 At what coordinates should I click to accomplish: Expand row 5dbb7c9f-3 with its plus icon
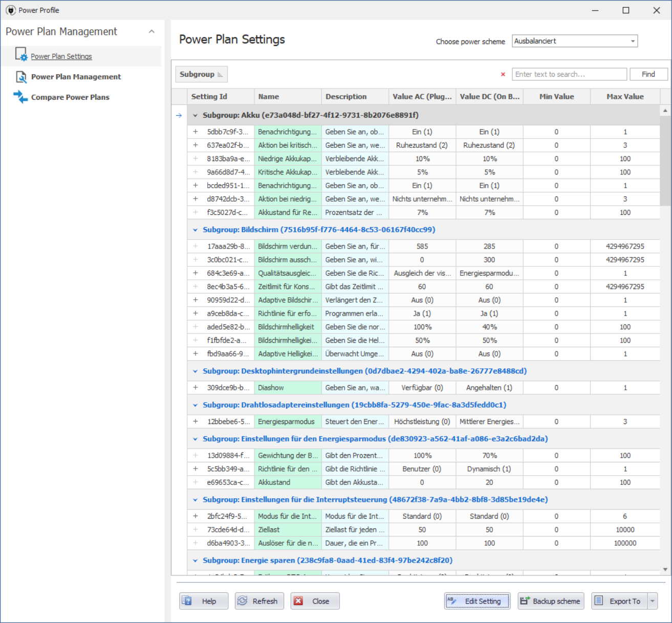(196, 132)
